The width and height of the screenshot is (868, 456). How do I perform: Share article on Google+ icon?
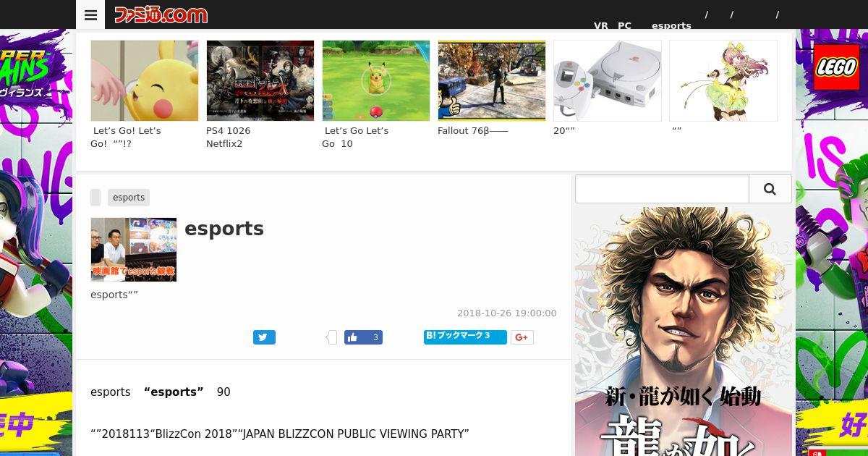[522, 337]
